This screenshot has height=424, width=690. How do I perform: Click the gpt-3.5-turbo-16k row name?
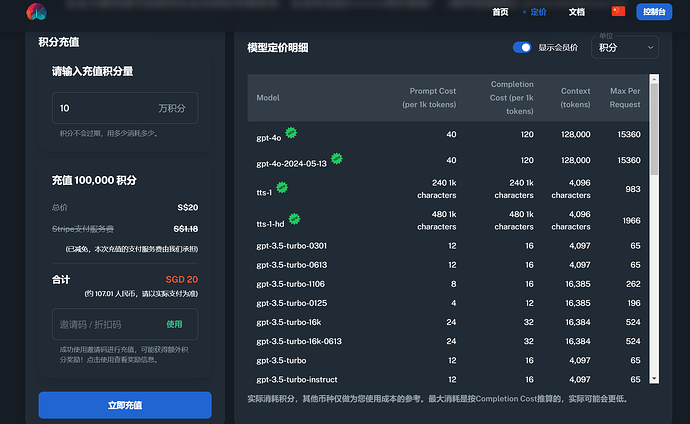coord(289,322)
